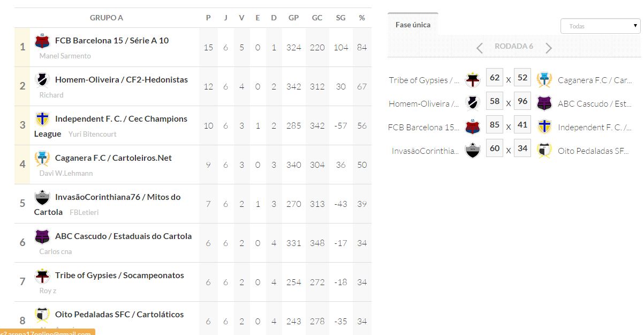Screen dimensions: 644x335
Task: Click Caganera F.C crest in standings
Action: pos(42,158)
